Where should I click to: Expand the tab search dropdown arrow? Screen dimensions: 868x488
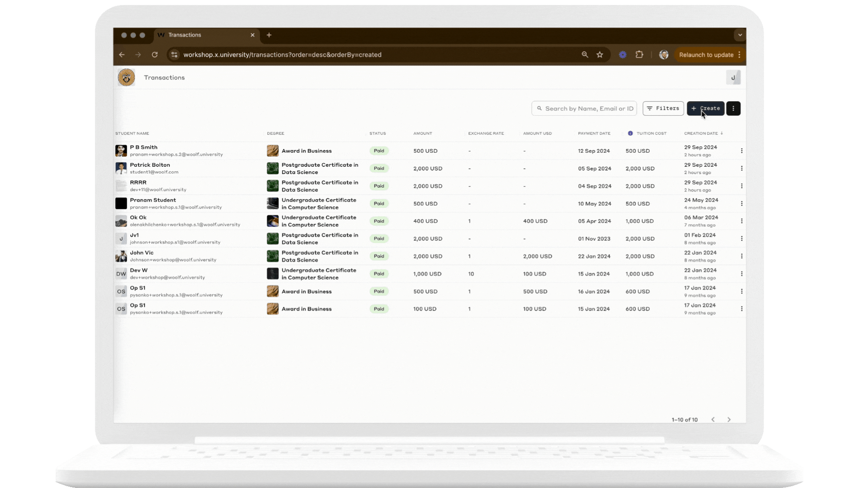click(x=740, y=35)
